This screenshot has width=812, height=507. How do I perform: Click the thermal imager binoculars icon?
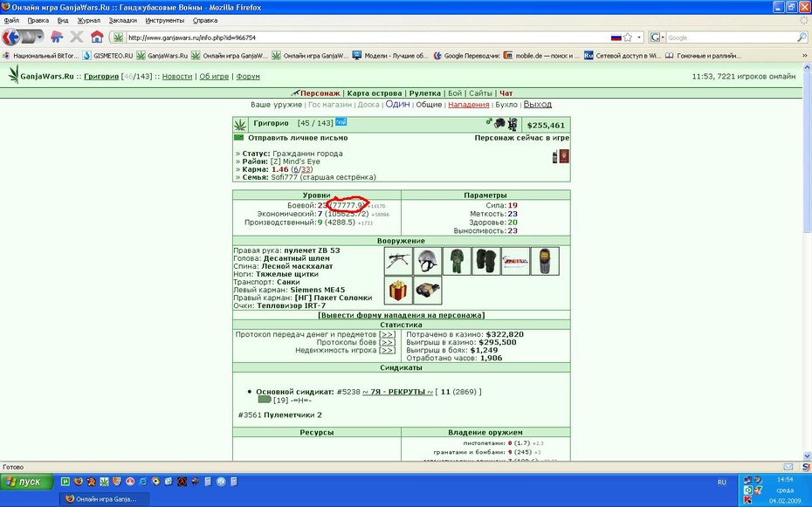428,291
